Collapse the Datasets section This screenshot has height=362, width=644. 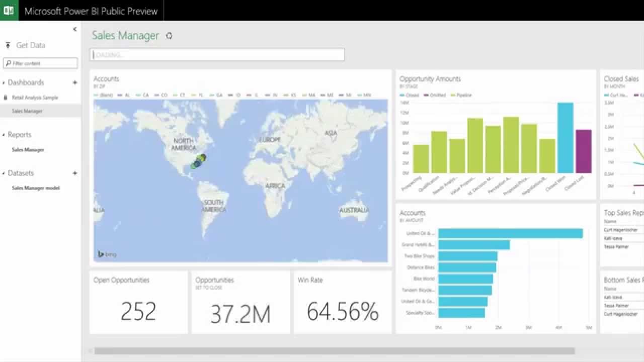pyautogui.click(x=4, y=173)
